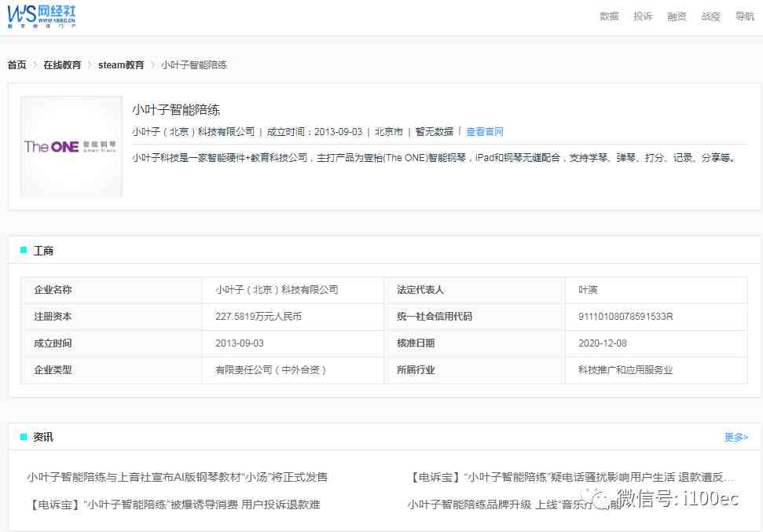Click the 统一社会信用代码 label
Viewport: 763px width, 532px height.
tap(434, 317)
